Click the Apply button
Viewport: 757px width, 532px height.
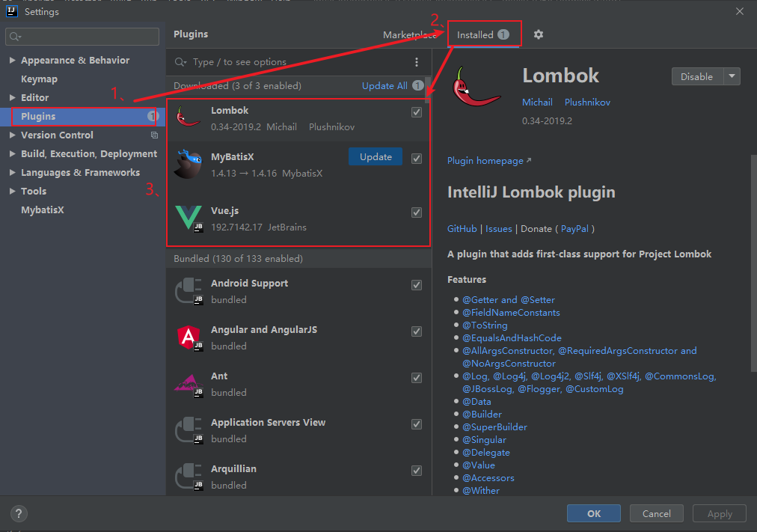pyautogui.click(x=720, y=513)
